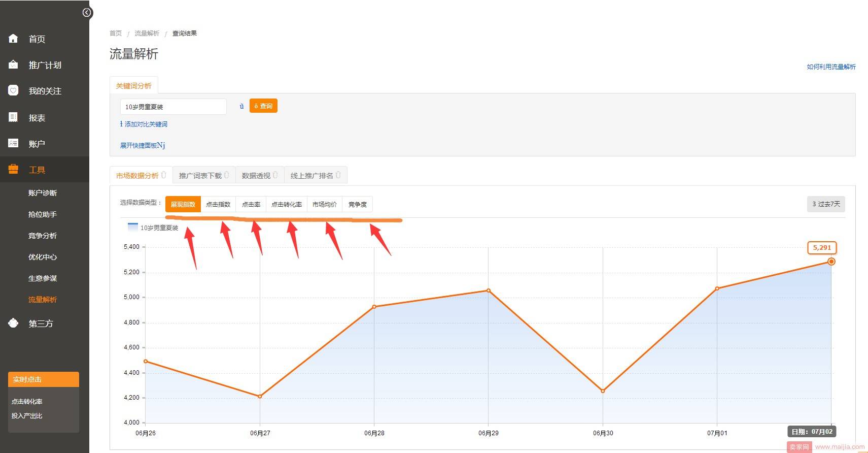Open the 如何利用流量解析 help link

point(831,67)
